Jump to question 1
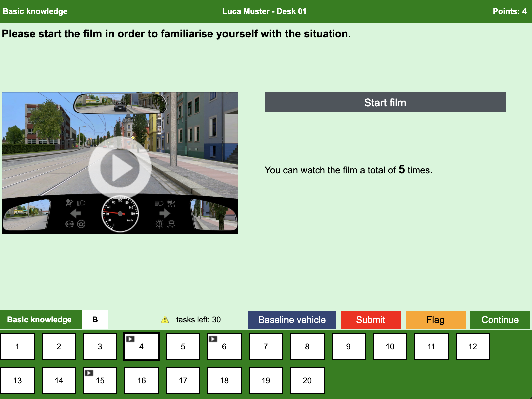This screenshot has width=532, height=399. 17,346
